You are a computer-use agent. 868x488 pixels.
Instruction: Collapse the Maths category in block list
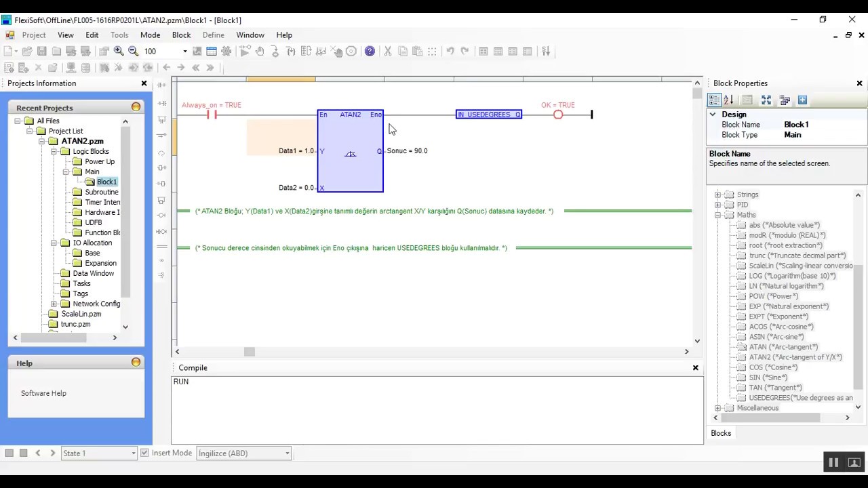717,215
